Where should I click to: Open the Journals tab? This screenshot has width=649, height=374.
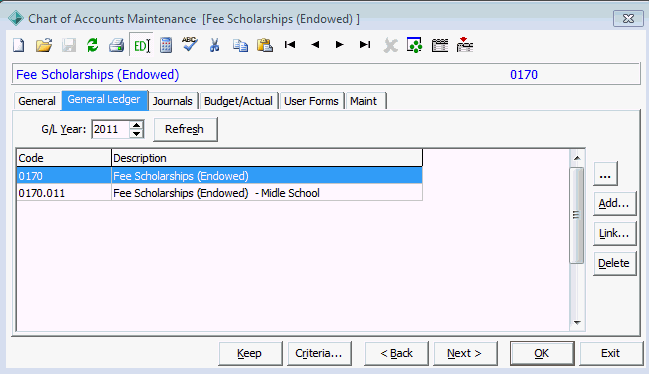pyautogui.click(x=173, y=101)
